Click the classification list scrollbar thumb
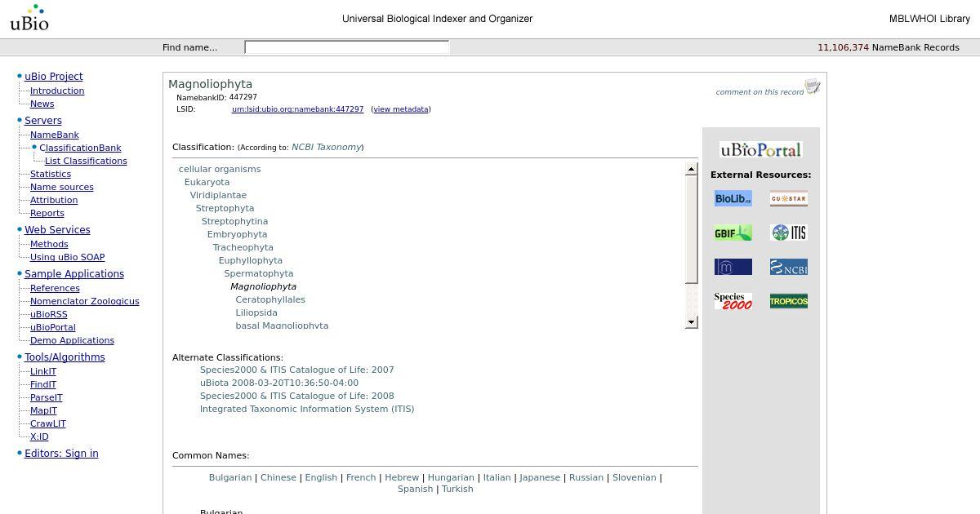Screen dimensions: 980x514 click(x=692, y=229)
